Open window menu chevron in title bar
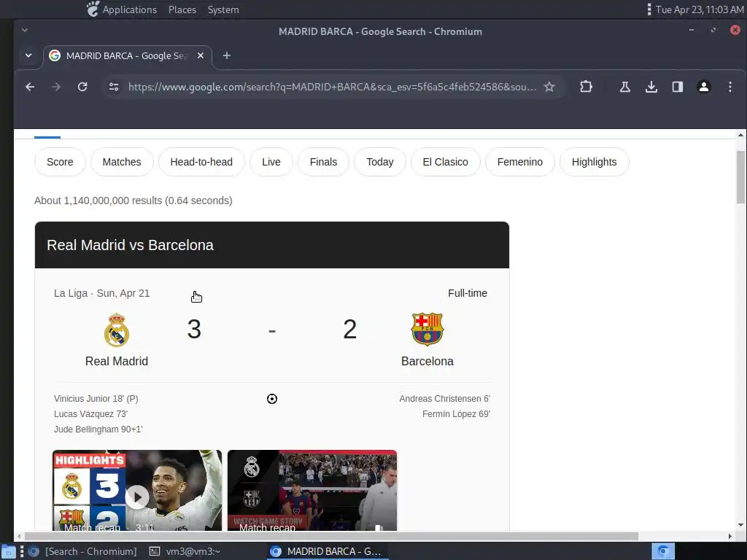The width and height of the screenshot is (747, 560). tap(25, 30)
